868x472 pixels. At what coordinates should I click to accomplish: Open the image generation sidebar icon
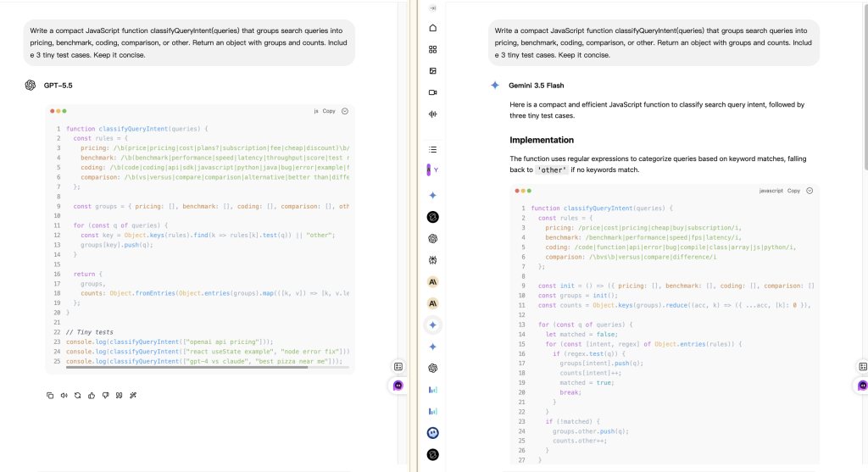click(x=433, y=71)
